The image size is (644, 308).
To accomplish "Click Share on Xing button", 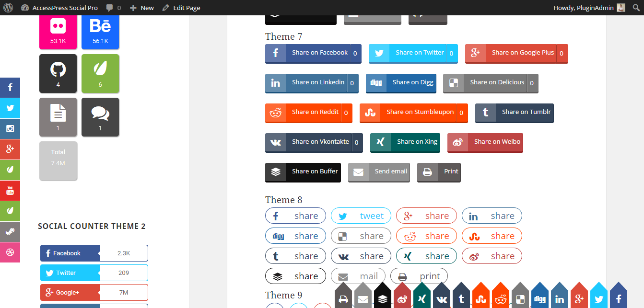I will 405,142.
